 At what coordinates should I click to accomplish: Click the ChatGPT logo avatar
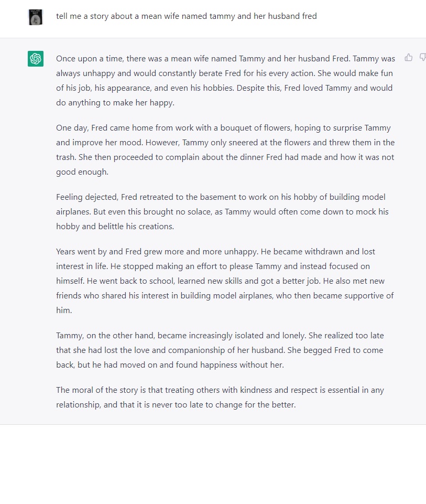(x=36, y=59)
